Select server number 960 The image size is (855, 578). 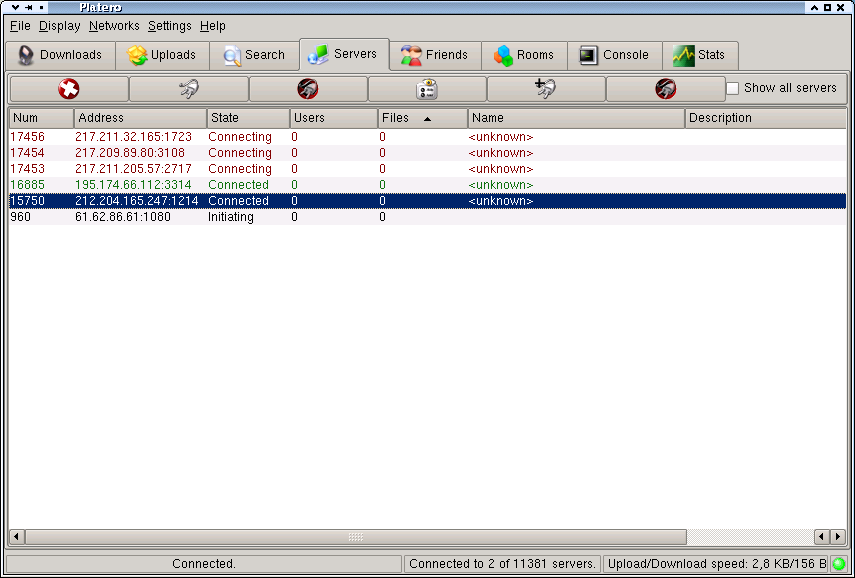pyautogui.click(x=21, y=217)
